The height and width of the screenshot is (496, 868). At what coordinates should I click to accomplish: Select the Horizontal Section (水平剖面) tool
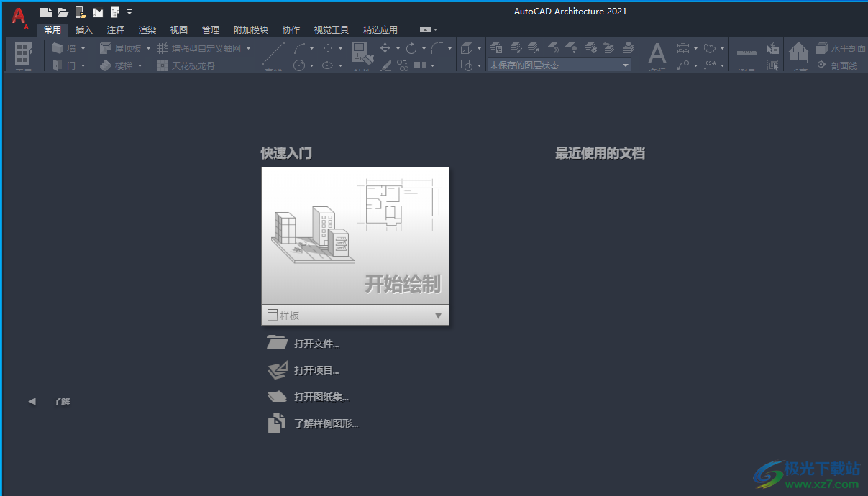(x=841, y=49)
